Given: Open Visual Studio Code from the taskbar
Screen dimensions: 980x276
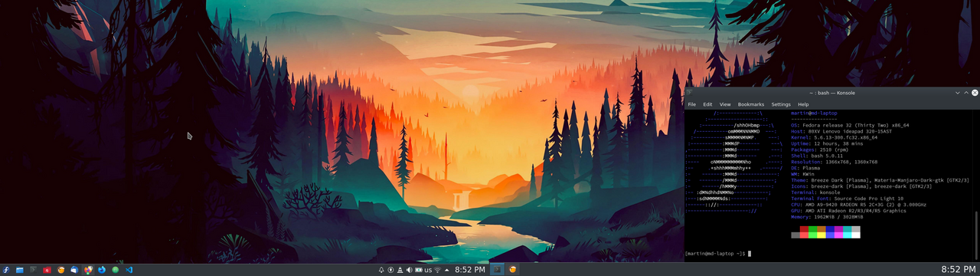Looking at the screenshot, I should (129, 270).
